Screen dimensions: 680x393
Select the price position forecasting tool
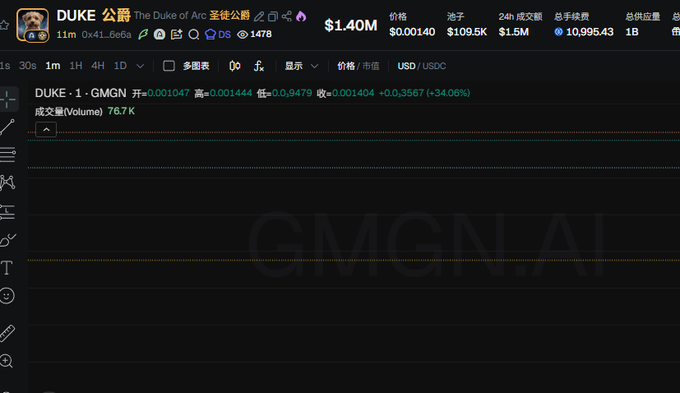7,211
